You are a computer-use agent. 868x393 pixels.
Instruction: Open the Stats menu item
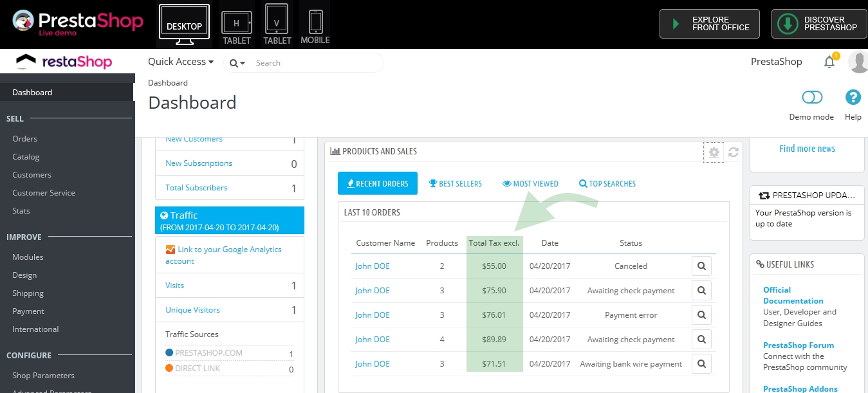(21, 210)
